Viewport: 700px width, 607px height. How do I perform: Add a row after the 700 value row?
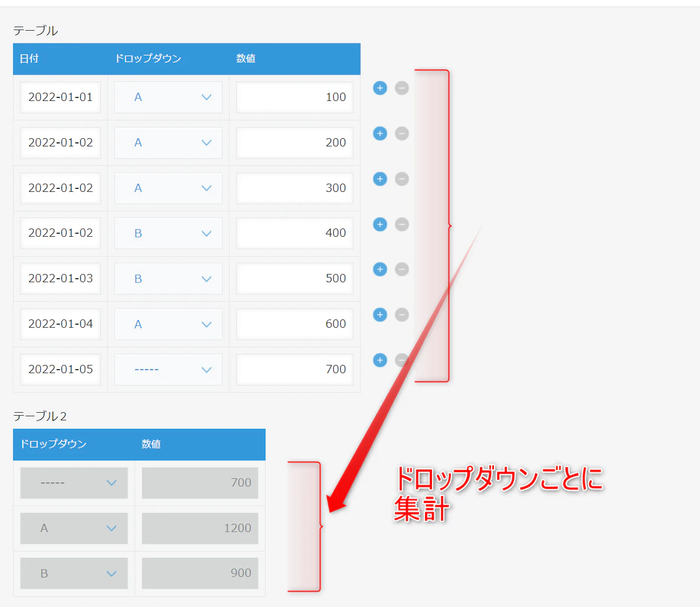coord(380,360)
